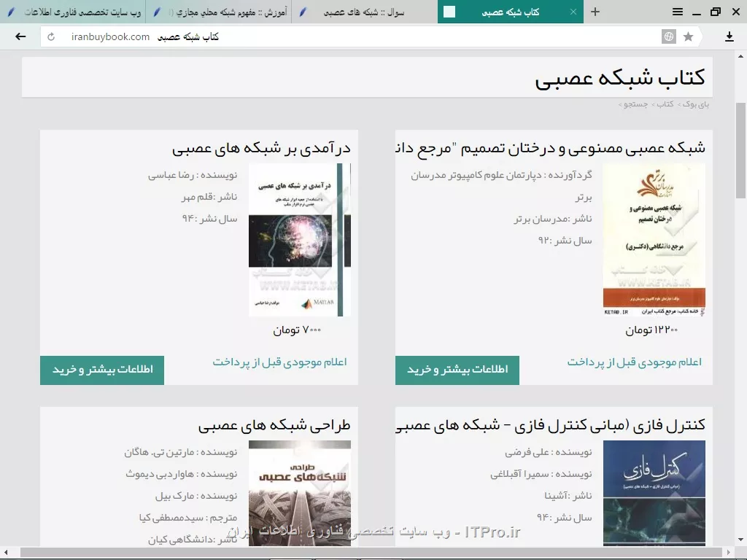Click the author text 'نویسنده : علی فرضی'

point(549,452)
